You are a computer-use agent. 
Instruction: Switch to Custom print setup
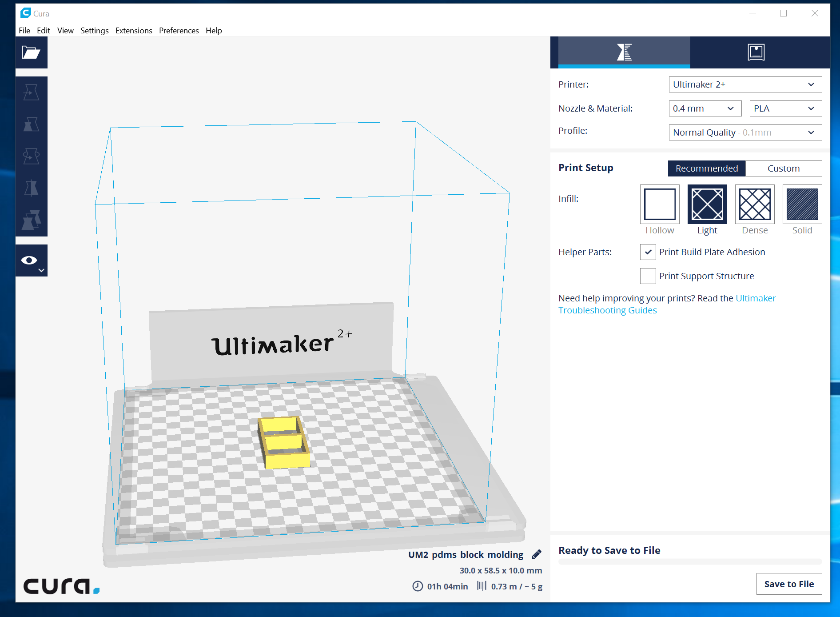coord(784,168)
